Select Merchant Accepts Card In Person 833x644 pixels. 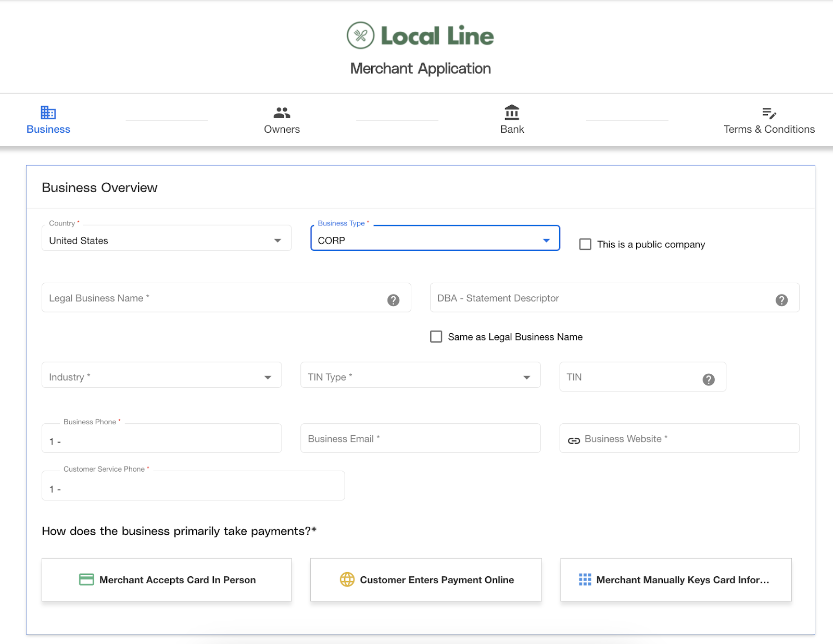(x=167, y=579)
